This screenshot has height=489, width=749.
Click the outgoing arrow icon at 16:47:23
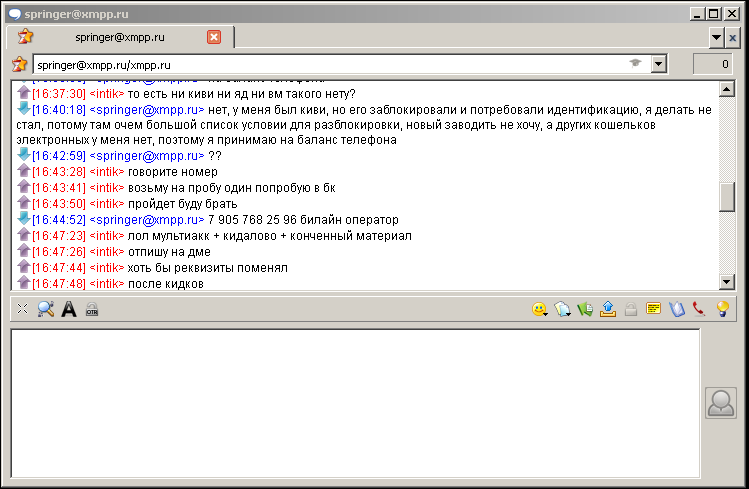pos(23,234)
